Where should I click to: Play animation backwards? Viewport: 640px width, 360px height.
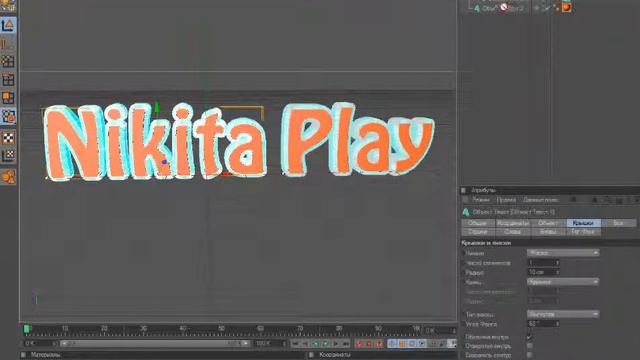315,344
